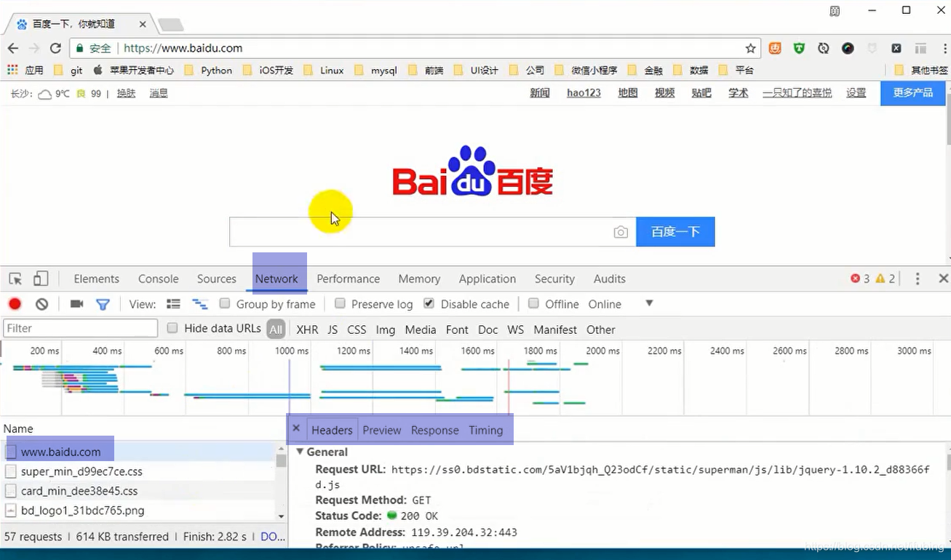Filter requests by XHR

pyautogui.click(x=307, y=329)
